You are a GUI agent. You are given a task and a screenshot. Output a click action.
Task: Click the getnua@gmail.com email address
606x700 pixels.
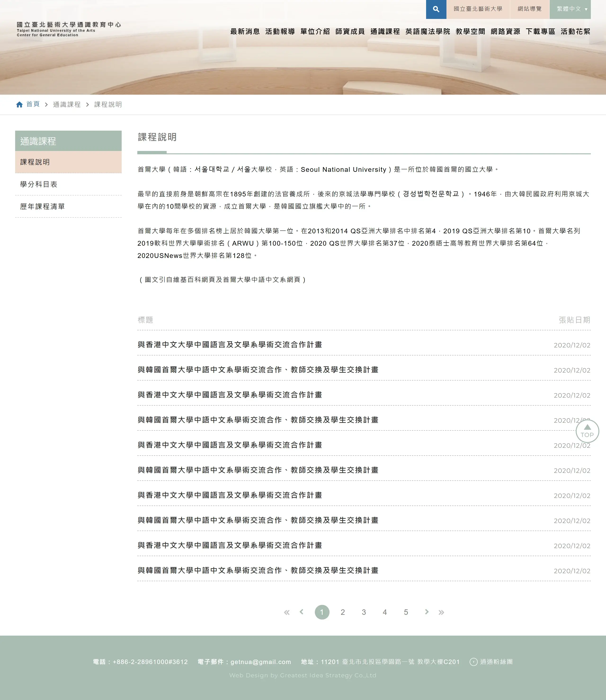(261, 662)
